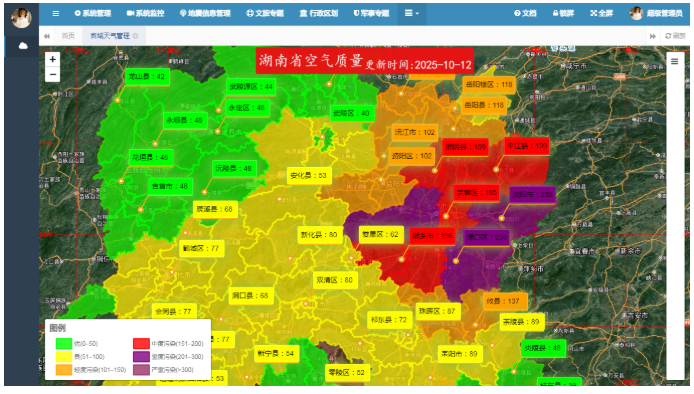Open the 系统管理 menu

93,13
